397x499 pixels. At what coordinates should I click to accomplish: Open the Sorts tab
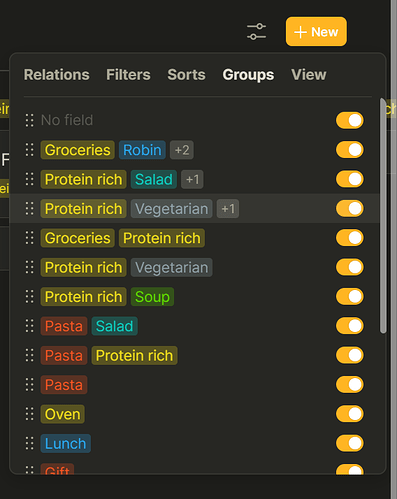point(186,75)
